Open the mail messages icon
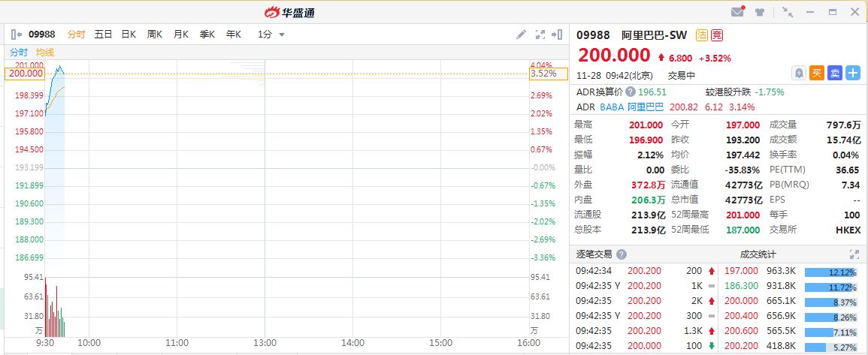868x355 pixels. [x=737, y=11]
